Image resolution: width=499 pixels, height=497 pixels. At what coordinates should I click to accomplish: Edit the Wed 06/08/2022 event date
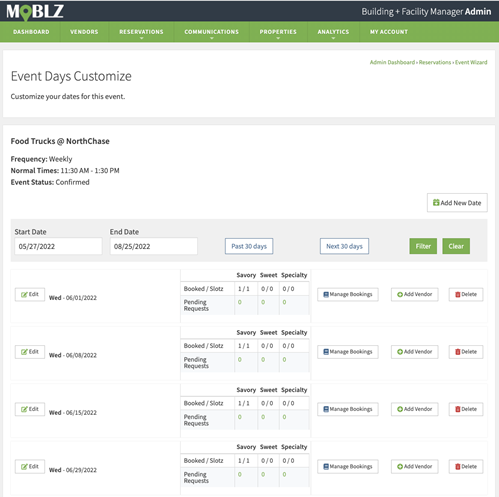click(x=30, y=352)
